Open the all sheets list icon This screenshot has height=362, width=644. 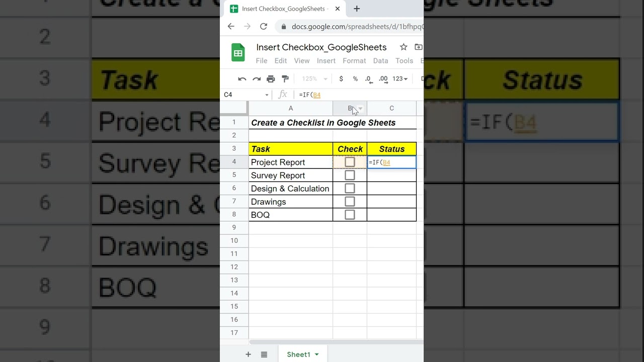pos(264,354)
